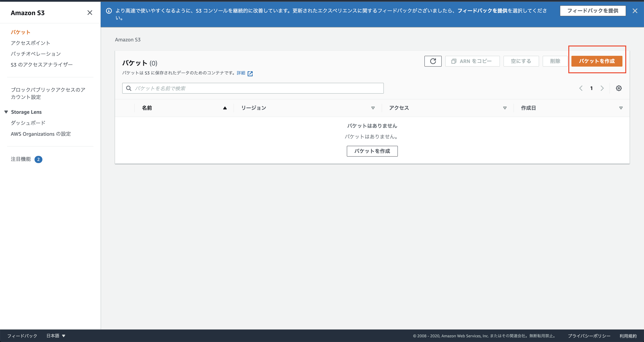
Task: Select バッチオペレーション sidebar item
Action: coord(36,54)
